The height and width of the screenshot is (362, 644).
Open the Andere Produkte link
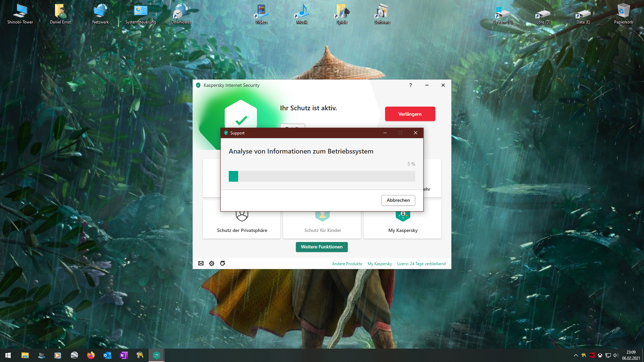pos(347,264)
